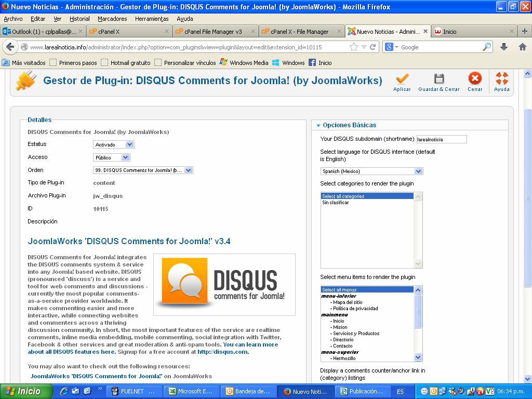Open the Estatus dropdown

[x=114, y=144]
